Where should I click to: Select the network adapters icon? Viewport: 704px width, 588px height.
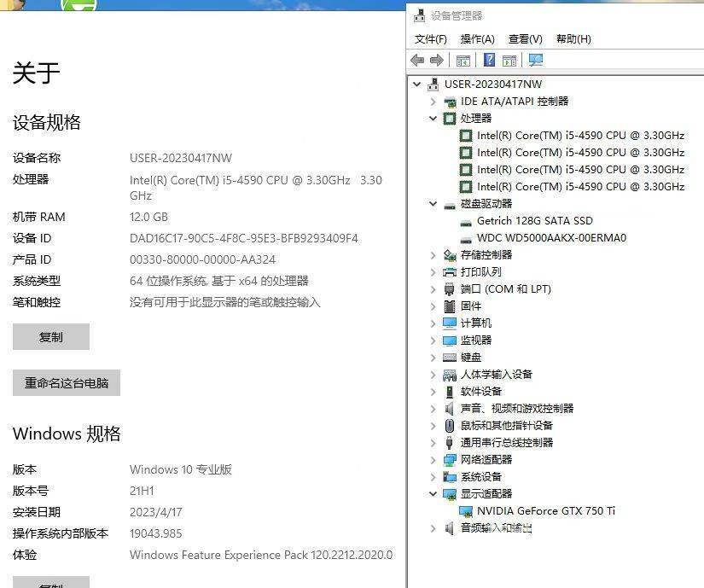(450, 460)
